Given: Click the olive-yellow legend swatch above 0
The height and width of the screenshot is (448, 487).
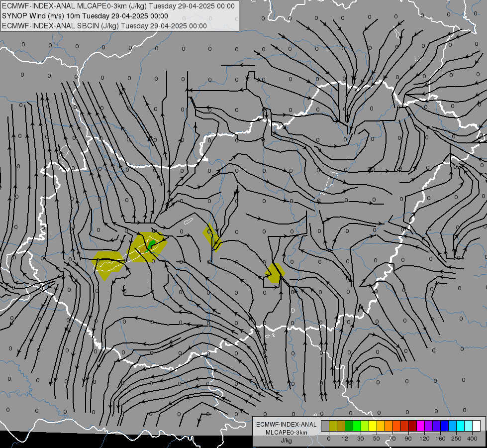Looking at the screenshot, I should tap(333, 426).
